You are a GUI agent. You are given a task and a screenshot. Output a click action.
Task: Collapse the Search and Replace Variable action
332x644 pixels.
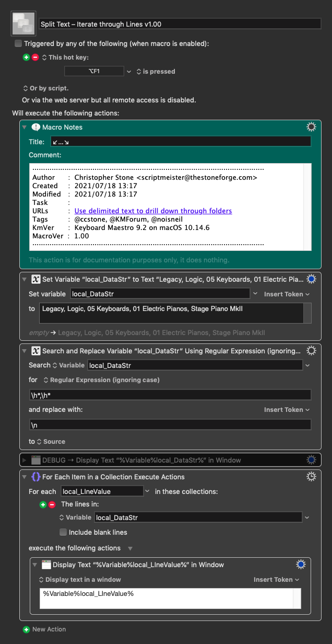[23, 351]
